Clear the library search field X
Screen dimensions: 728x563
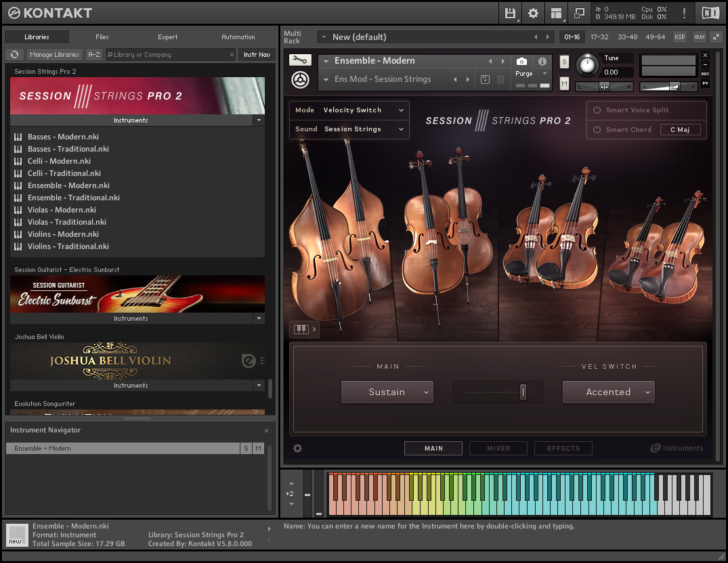tap(232, 54)
